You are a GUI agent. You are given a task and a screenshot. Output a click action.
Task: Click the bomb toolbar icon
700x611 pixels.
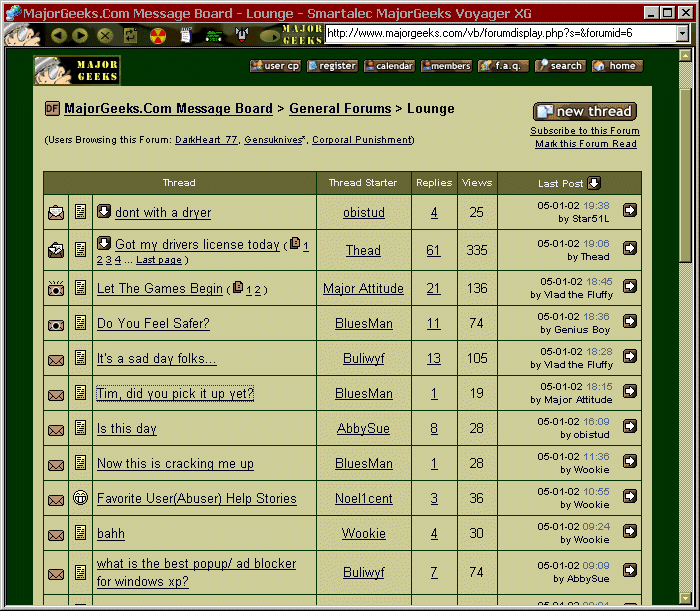[242, 35]
